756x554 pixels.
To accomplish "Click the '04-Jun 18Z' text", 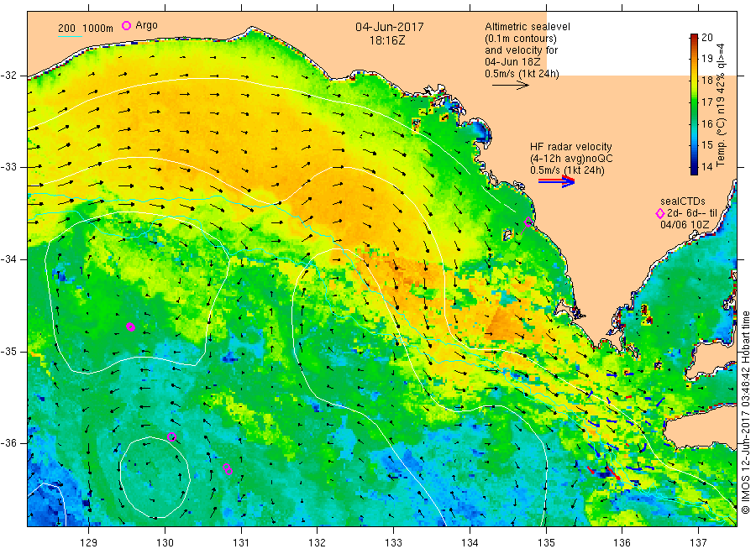I will point(512,61).
